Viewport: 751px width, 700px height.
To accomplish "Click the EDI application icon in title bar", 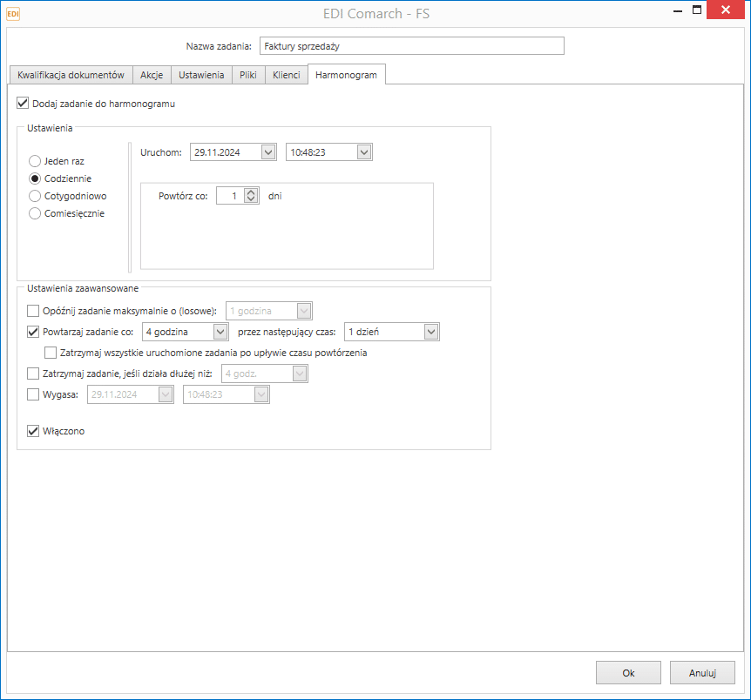I will (x=13, y=14).
